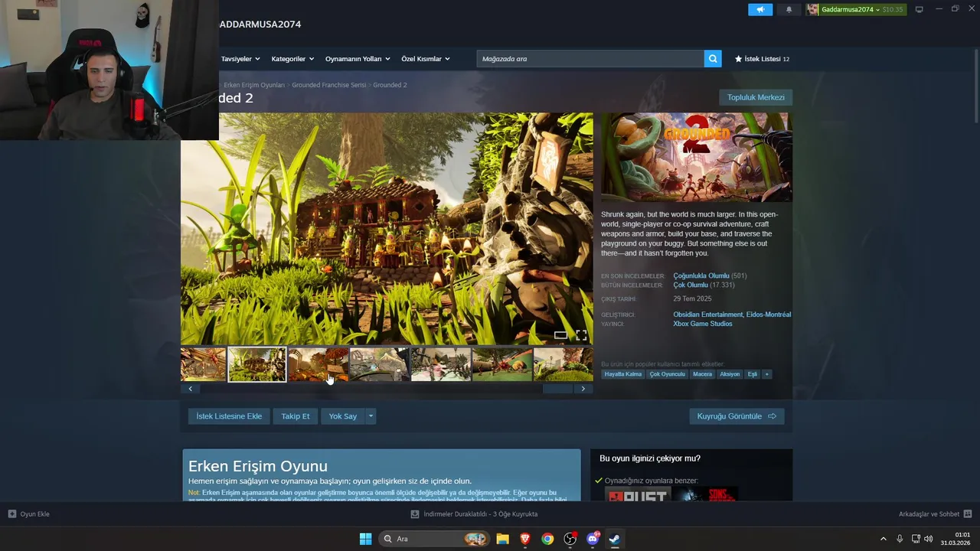The image size is (980, 551).
Task: Go to Erken Erişim Oyunları breadcrumb
Action: (x=254, y=85)
